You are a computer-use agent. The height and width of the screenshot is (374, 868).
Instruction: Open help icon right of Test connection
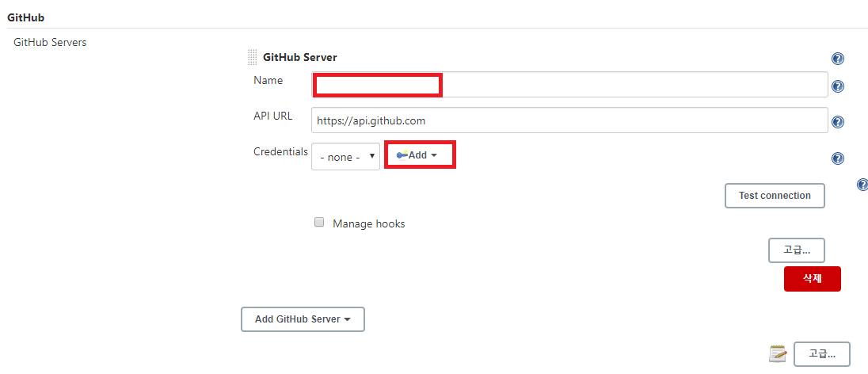coord(862,185)
